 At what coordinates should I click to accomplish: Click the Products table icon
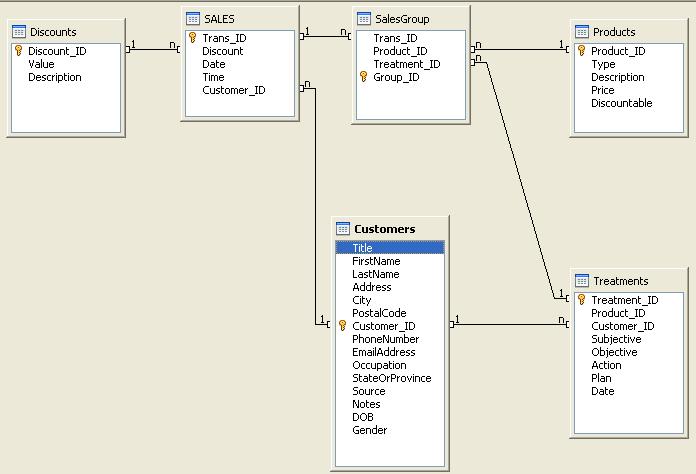[x=582, y=32]
